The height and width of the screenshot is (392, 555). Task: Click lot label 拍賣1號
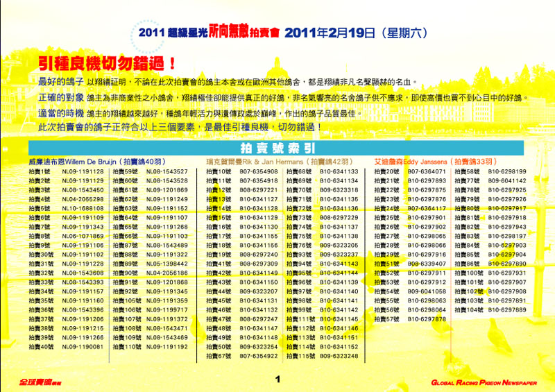click(40, 171)
